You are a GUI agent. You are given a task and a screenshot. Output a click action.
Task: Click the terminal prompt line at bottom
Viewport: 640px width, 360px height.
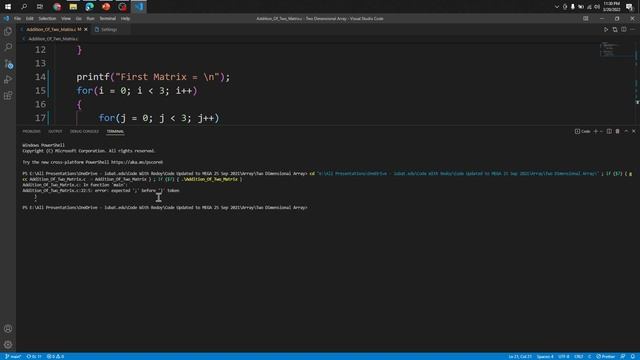(165, 207)
